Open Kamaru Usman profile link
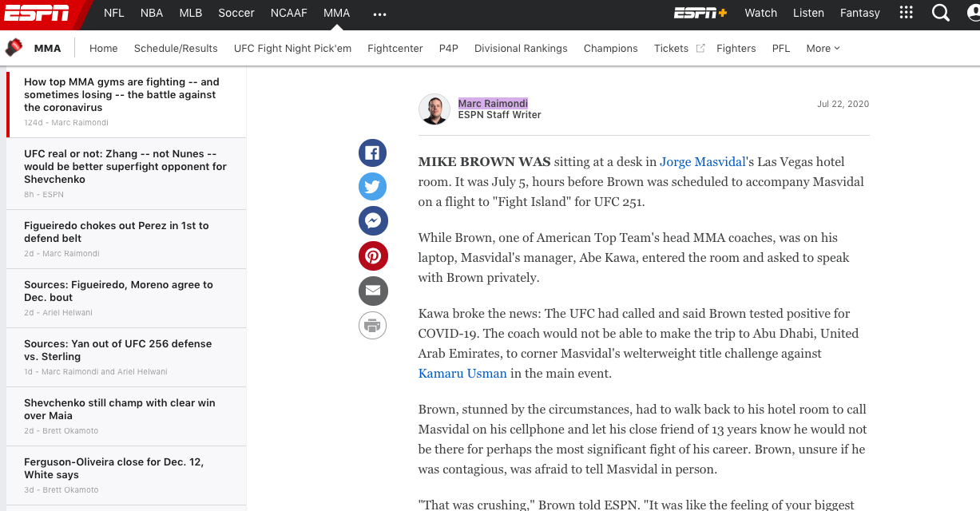This screenshot has height=511, width=980. tap(462, 374)
